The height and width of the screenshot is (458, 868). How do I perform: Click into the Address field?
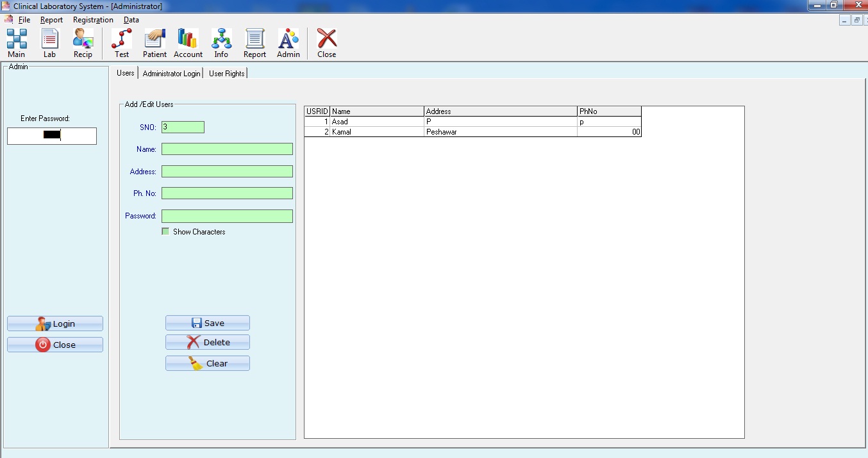click(x=227, y=172)
